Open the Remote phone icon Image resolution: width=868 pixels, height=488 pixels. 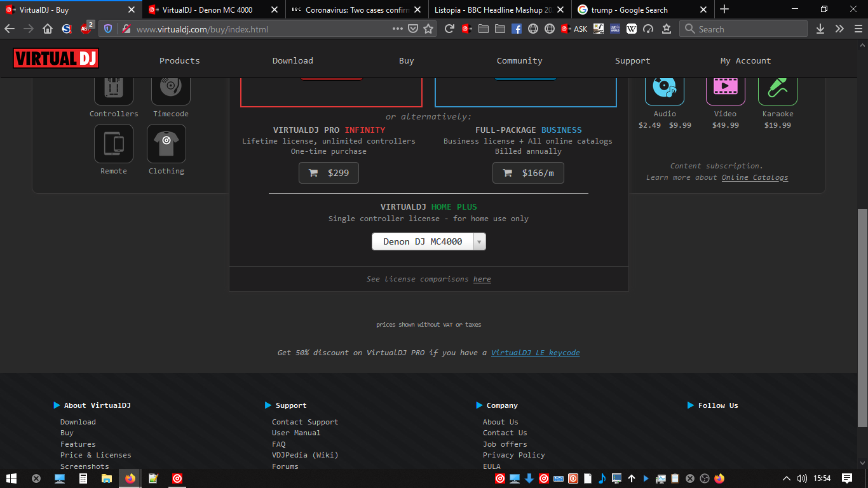pyautogui.click(x=114, y=144)
